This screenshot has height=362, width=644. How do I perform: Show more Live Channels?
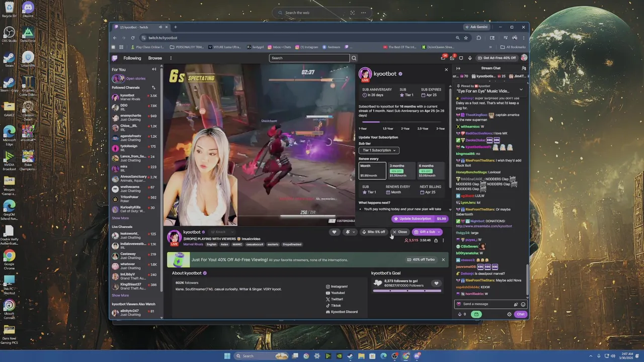pos(120,295)
